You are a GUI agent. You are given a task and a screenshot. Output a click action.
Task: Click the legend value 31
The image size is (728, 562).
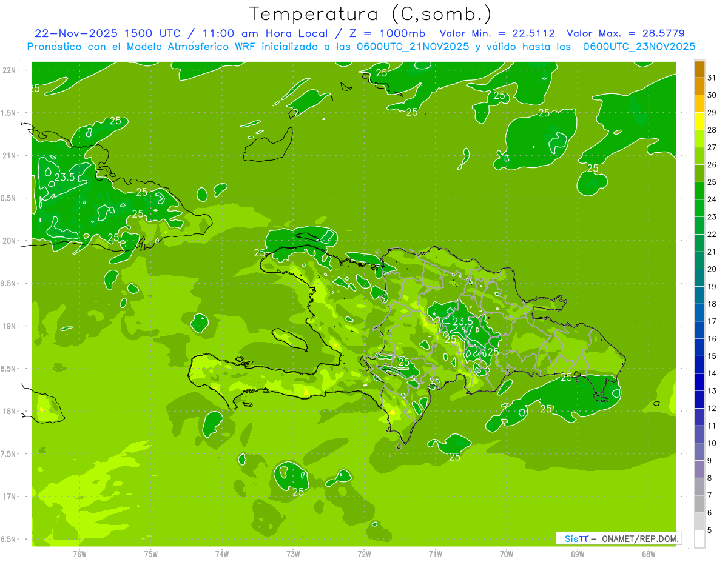[x=712, y=78]
